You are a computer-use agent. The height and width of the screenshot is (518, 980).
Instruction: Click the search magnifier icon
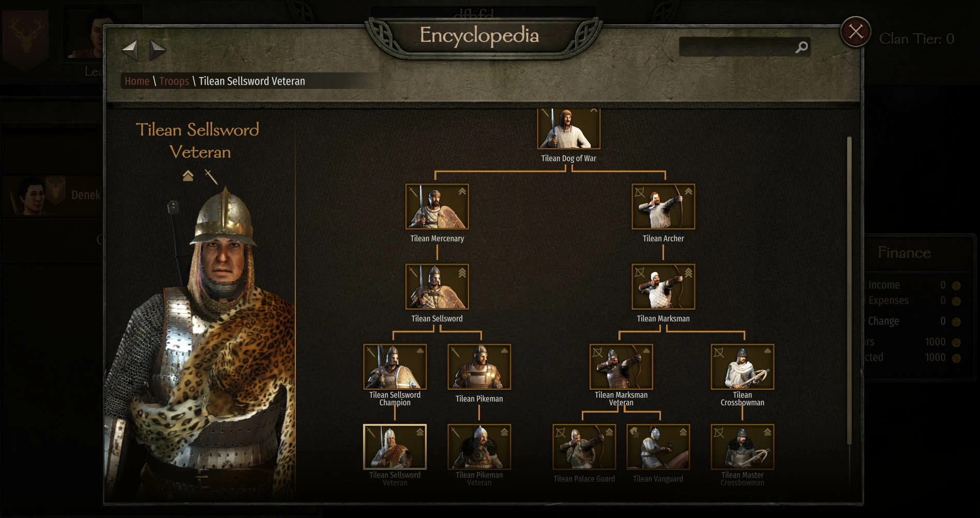tap(801, 47)
